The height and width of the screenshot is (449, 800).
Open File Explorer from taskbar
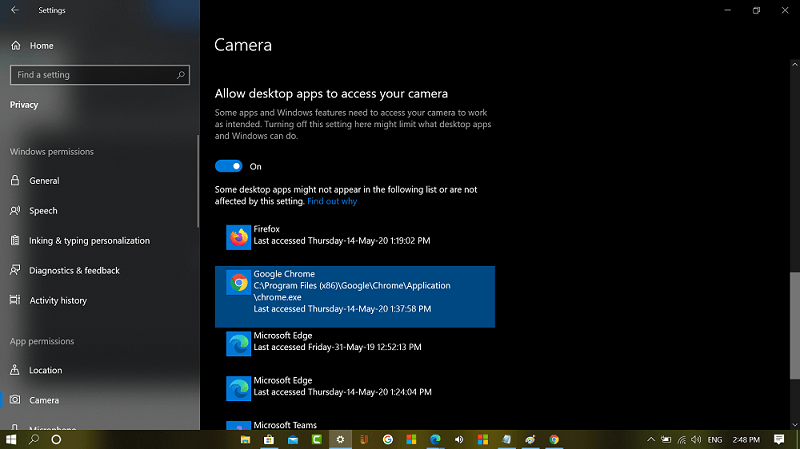(x=245, y=439)
